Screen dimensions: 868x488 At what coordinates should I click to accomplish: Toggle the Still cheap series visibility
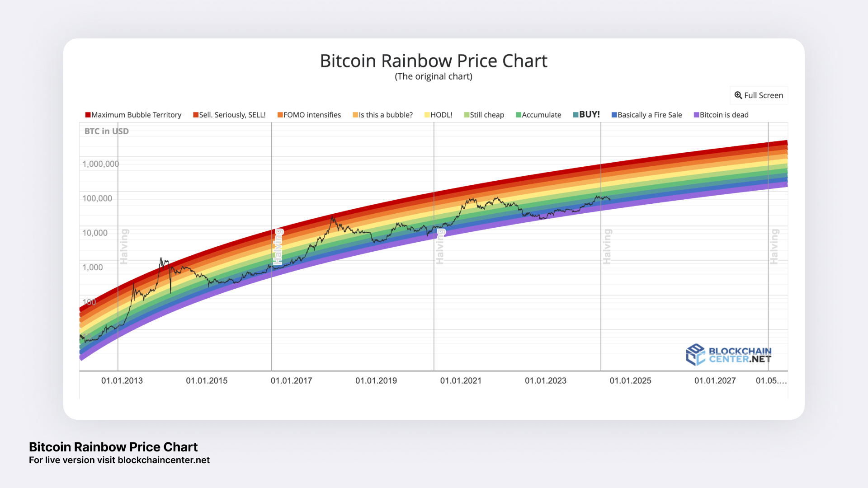click(484, 114)
